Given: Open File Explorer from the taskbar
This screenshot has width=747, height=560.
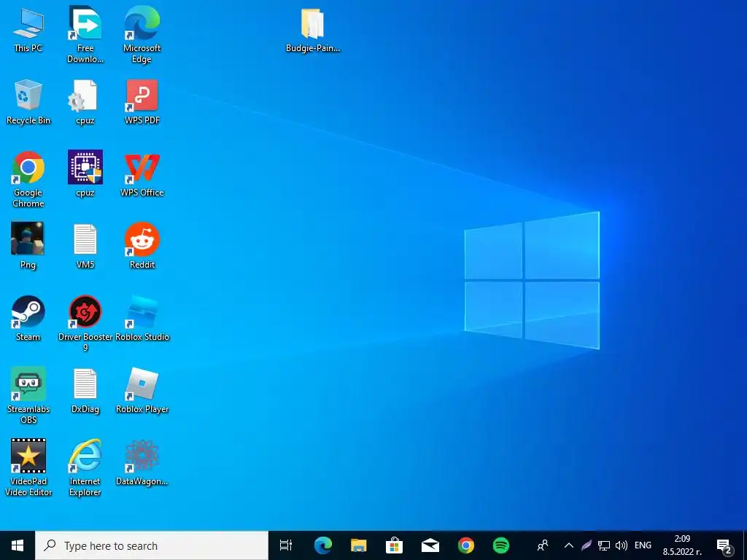Looking at the screenshot, I should point(359,545).
